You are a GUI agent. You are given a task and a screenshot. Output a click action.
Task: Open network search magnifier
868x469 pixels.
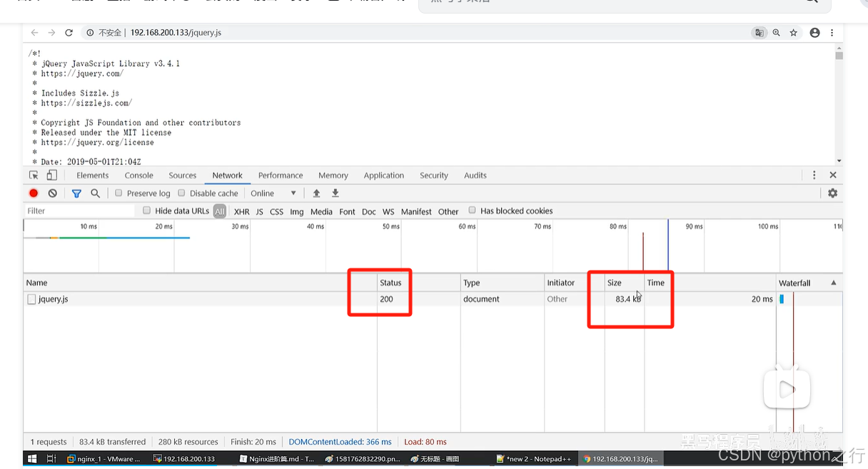[x=95, y=193]
